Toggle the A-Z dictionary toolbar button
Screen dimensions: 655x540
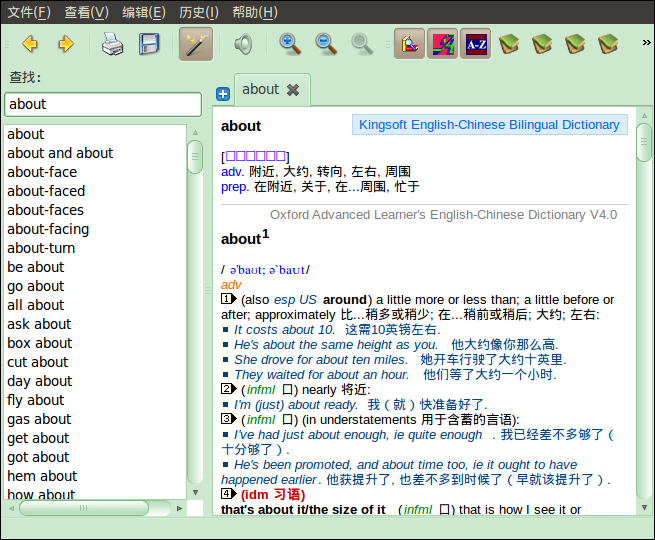(x=475, y=44)
